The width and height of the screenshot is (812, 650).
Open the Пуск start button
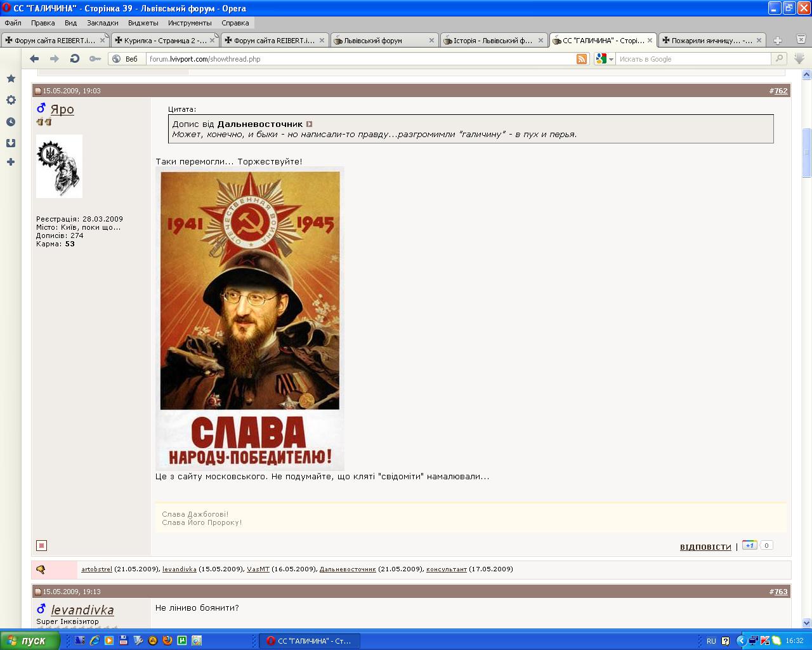(x=30, y=640)
